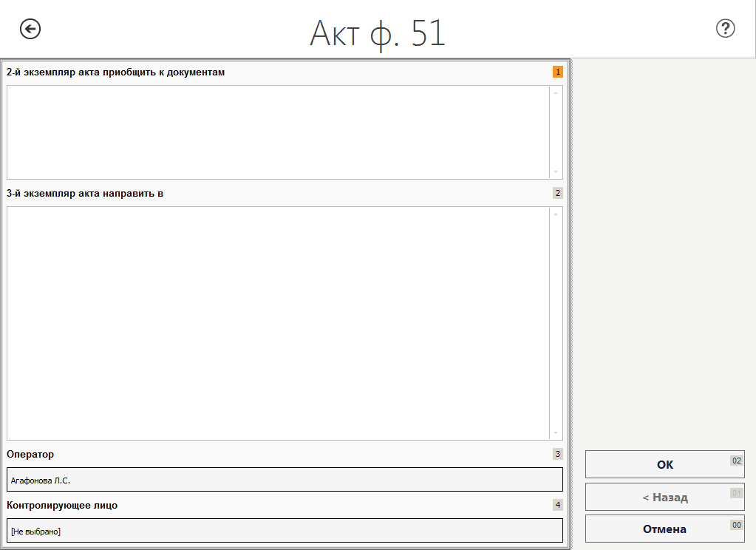This screenshot has height=550, width=756.
Task: Click the Отмена button
Action: pos(664,529)
